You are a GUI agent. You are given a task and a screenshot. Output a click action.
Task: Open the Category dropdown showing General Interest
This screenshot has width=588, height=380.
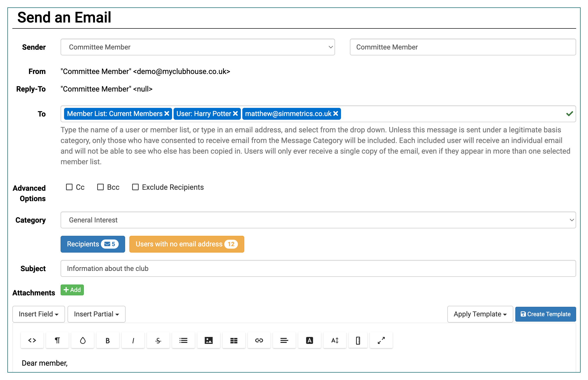(x=318, y=220)
